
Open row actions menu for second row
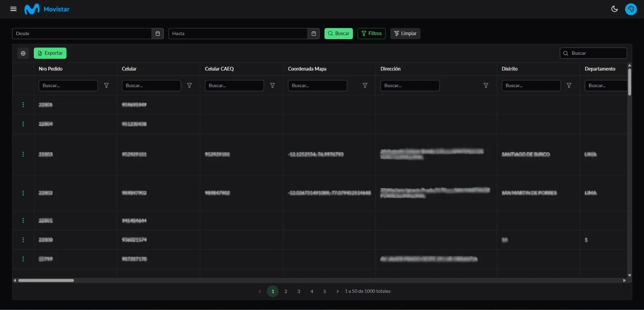[23, 124]
